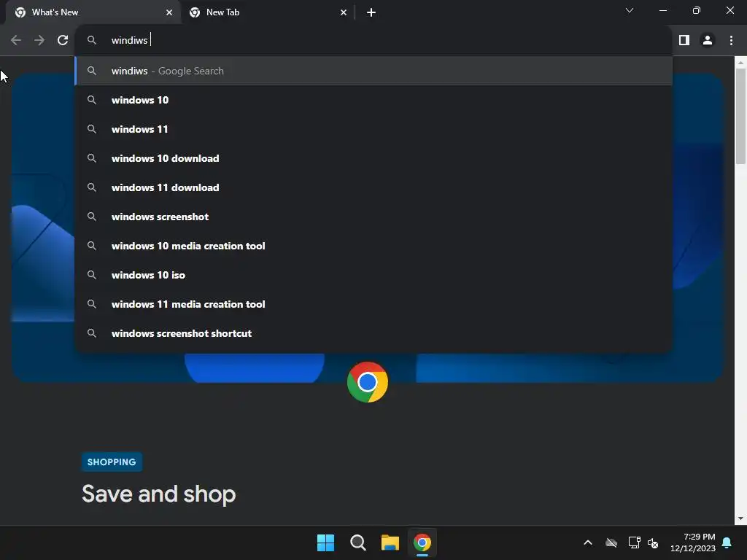The height and width of the screenshot is (560, 747).
Task: Open the profile avatar icon
Action: [x=708, y=40]
